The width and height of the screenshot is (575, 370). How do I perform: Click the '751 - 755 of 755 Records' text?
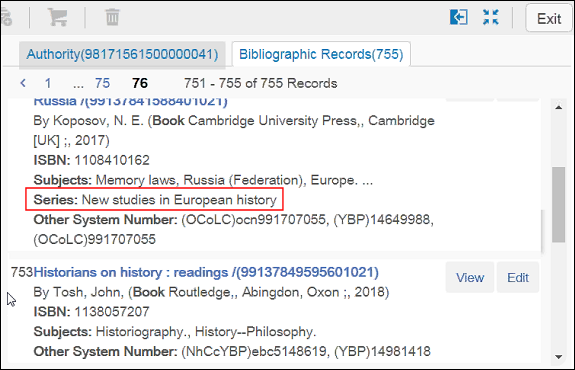[260, 83]
